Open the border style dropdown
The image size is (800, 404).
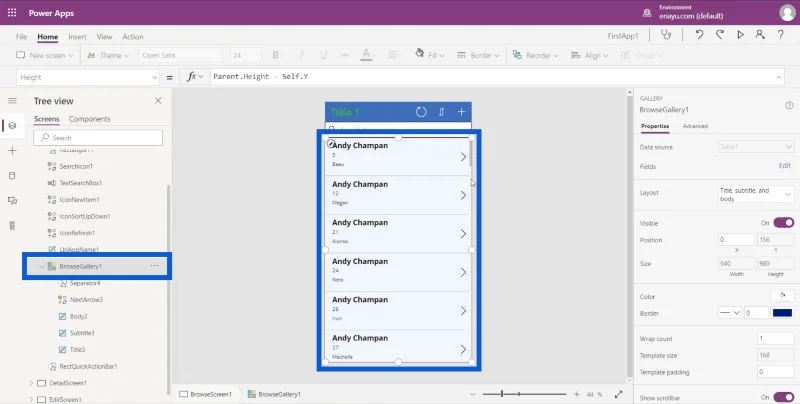730,313
